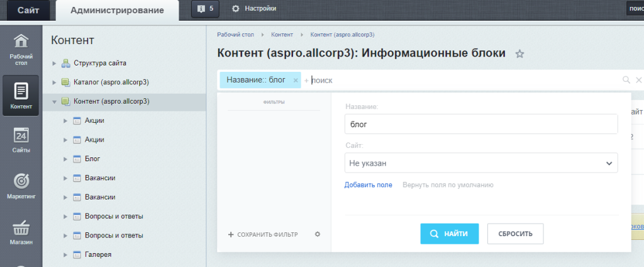
Task: Add page to favorites with star icon
Action: [519, 54]
